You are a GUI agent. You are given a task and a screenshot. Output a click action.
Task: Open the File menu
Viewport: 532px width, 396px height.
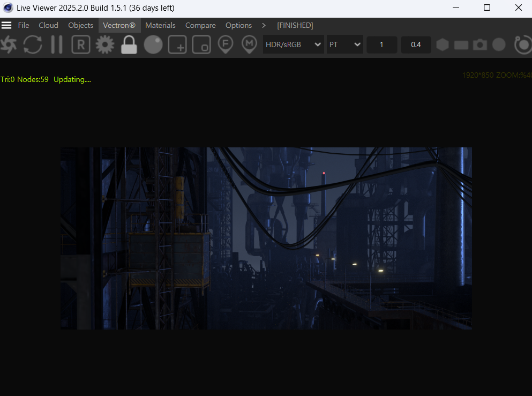click(x=24, y=25)
